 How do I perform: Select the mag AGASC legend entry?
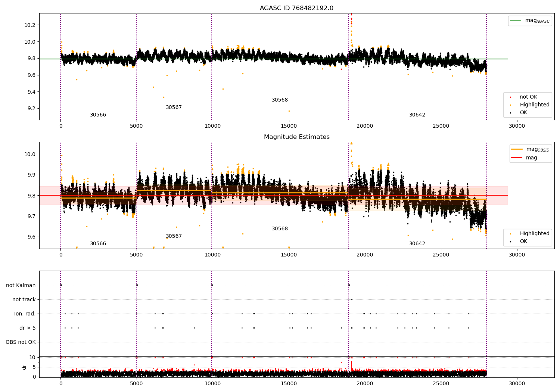coord(530,21)
